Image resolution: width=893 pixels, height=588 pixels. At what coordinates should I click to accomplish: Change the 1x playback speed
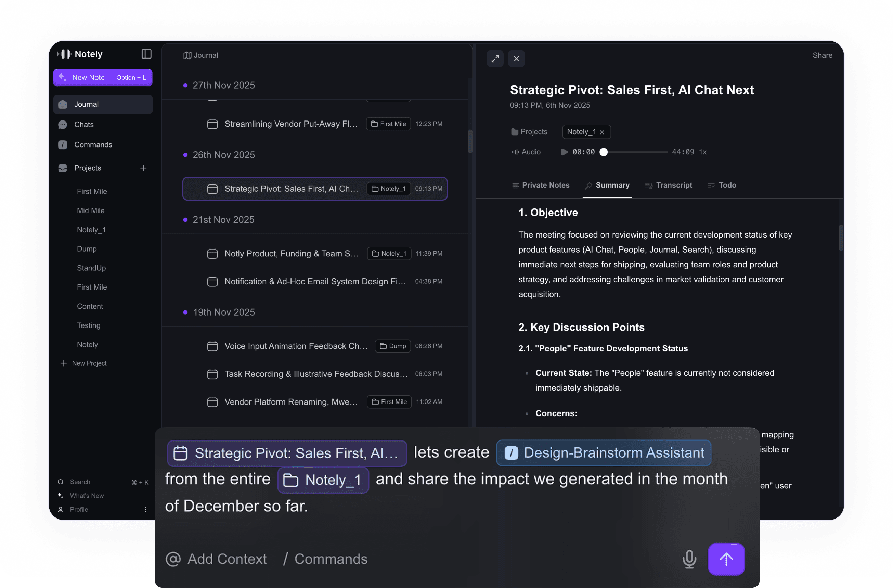click(702, 152)
